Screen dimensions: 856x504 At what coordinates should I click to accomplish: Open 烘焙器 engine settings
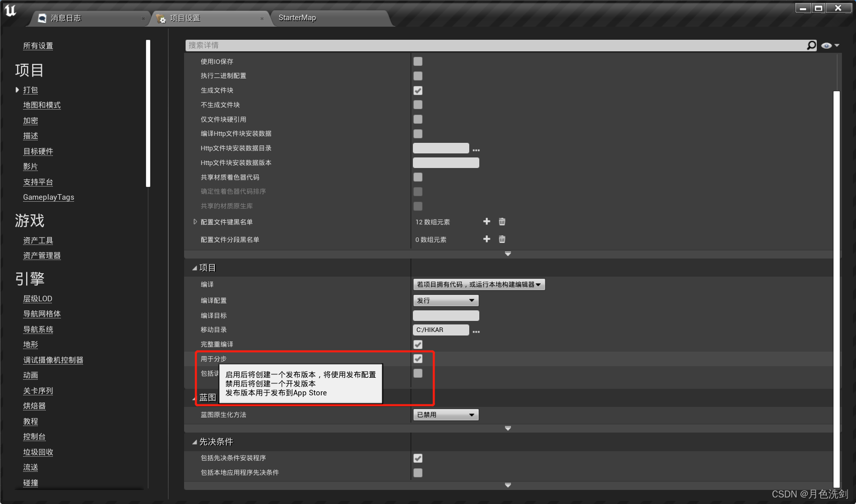[x=34, y=406]
